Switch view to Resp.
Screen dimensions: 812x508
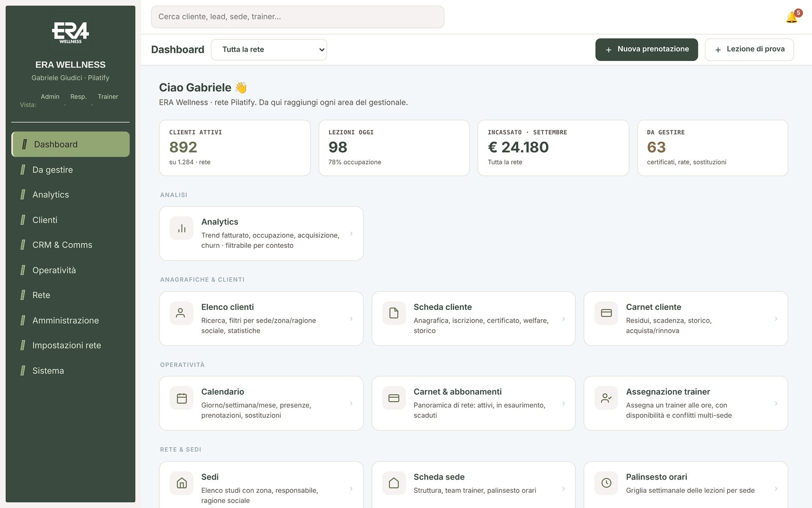[x=78, y=97]
